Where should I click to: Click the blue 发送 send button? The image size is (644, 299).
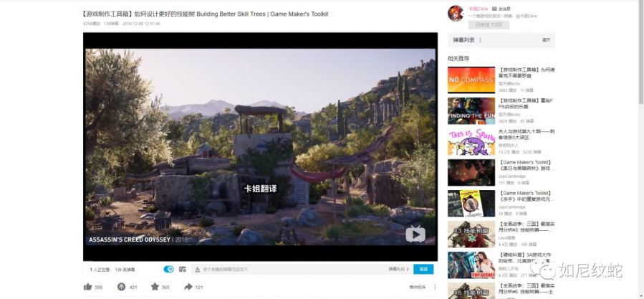point(423,269)
